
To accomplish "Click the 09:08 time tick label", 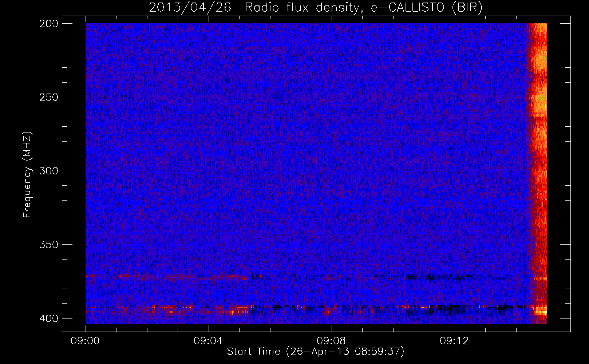I will point(331,341).
